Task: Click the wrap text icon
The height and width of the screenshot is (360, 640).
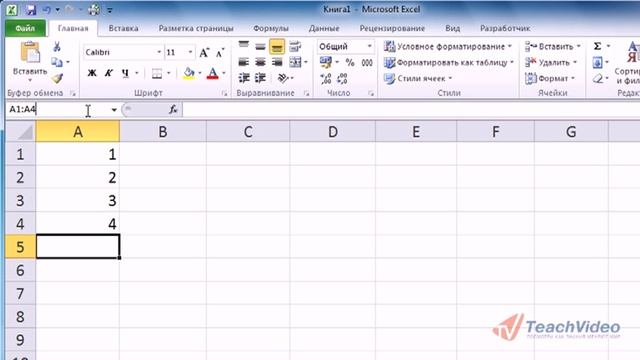Action: (295, 47)
